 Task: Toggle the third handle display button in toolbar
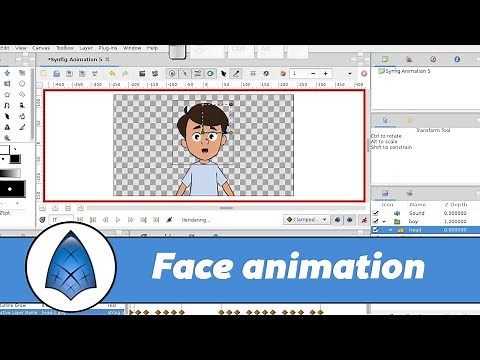198,73
